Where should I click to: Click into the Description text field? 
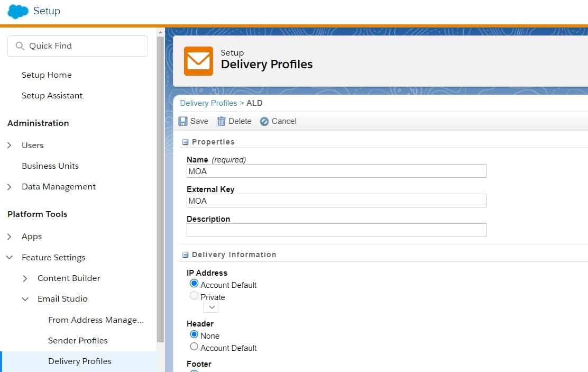click(x=336, y=230)
